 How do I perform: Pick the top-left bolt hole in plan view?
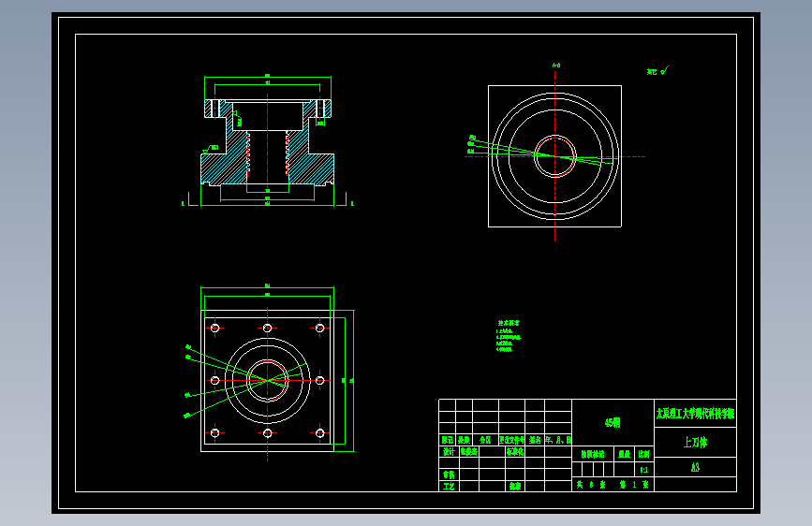pos(214,328)
